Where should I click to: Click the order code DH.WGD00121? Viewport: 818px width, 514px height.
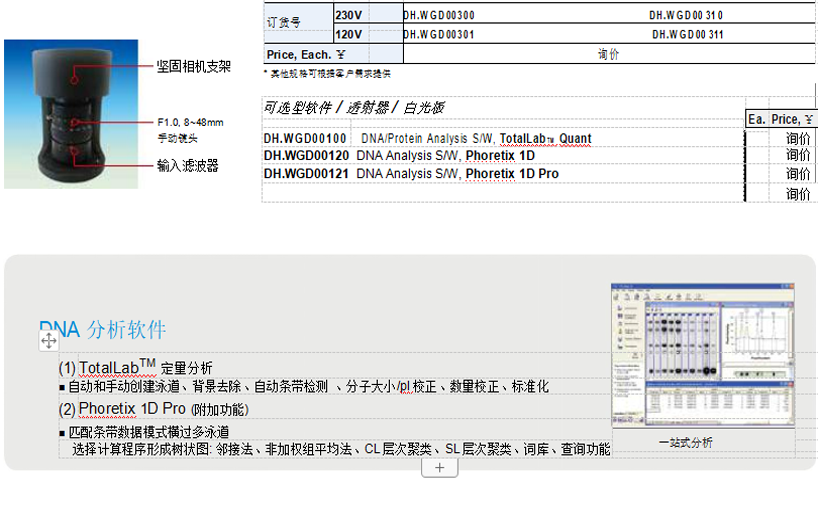tap(306, 174)
